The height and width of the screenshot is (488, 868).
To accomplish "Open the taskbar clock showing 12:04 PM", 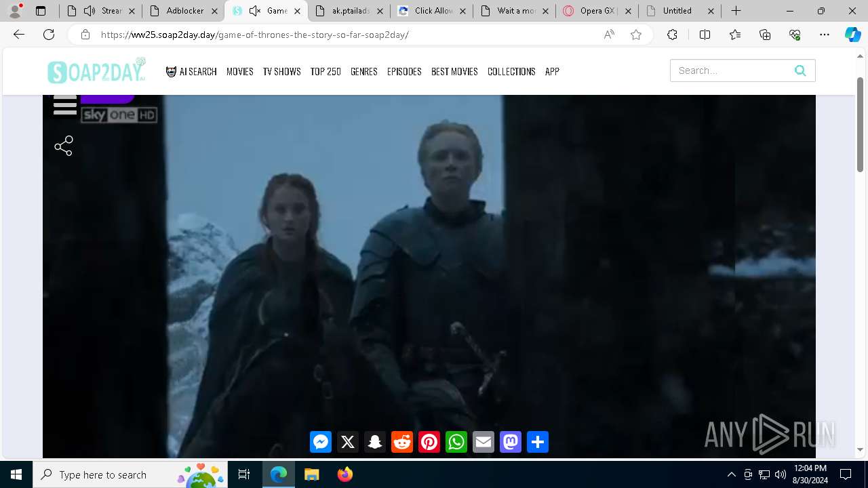I will 810,474.
